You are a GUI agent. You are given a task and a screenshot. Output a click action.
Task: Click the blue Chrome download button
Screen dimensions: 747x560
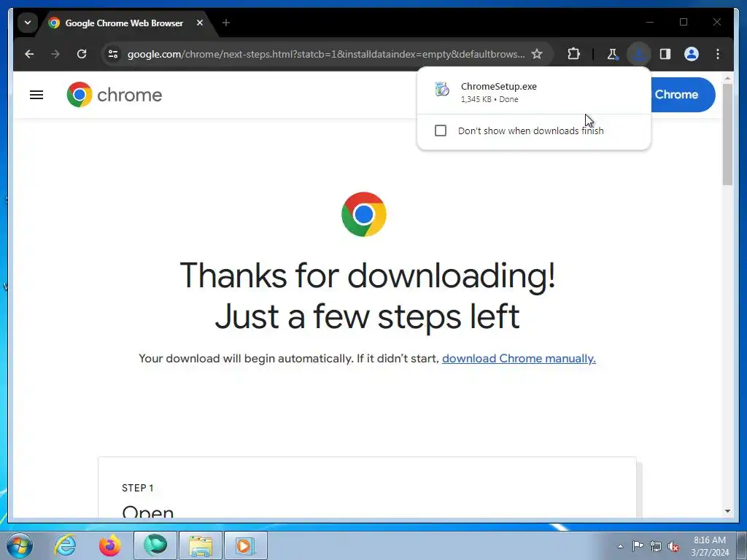pos(682,95)
